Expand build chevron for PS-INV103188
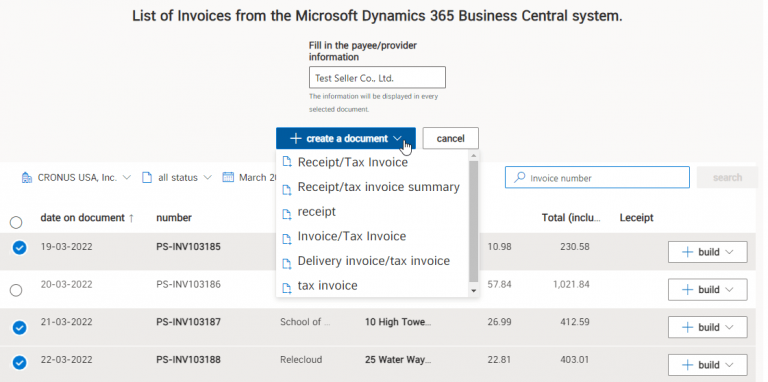 (729, 365)
